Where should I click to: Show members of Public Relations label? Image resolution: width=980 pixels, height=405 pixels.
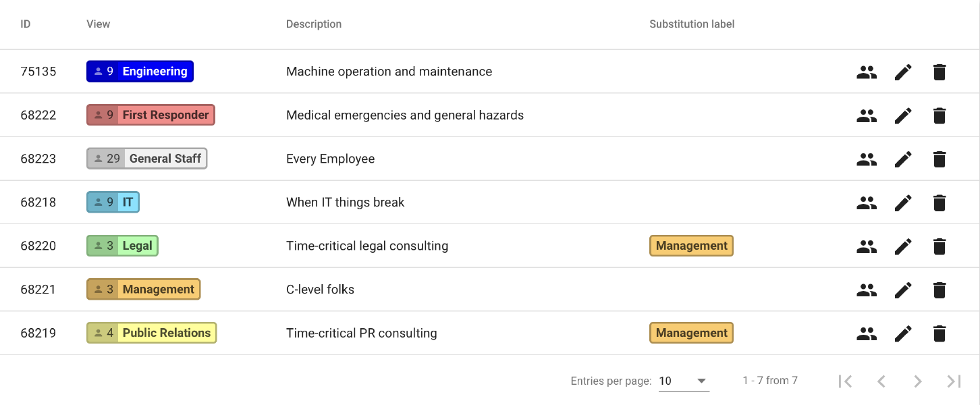(x=867, y=333)
